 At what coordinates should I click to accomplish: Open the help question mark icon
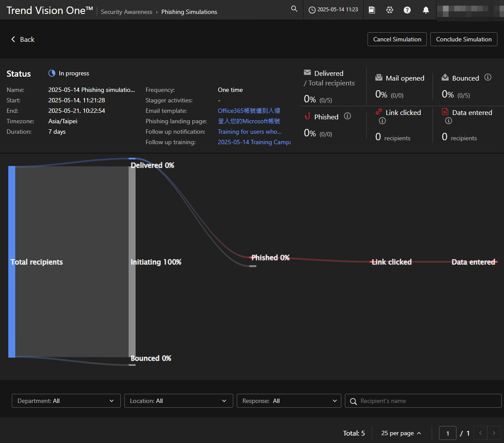tap(407, 10)
